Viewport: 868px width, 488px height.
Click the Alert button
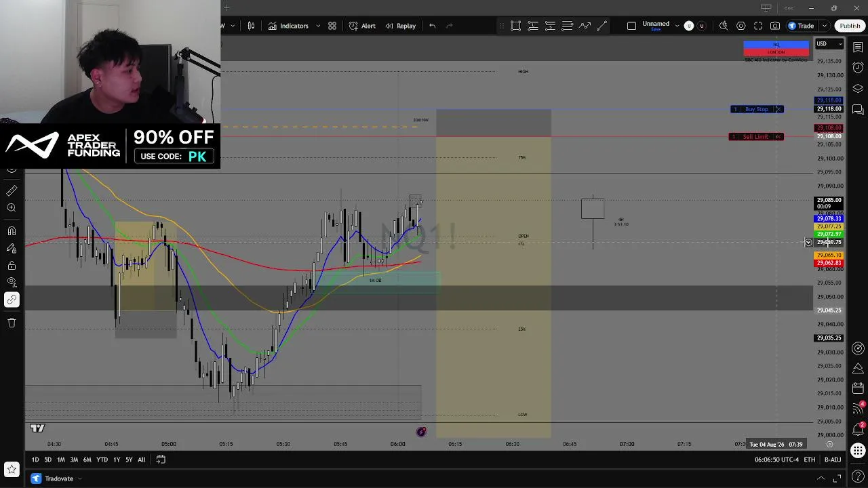[x=362, y=26]
